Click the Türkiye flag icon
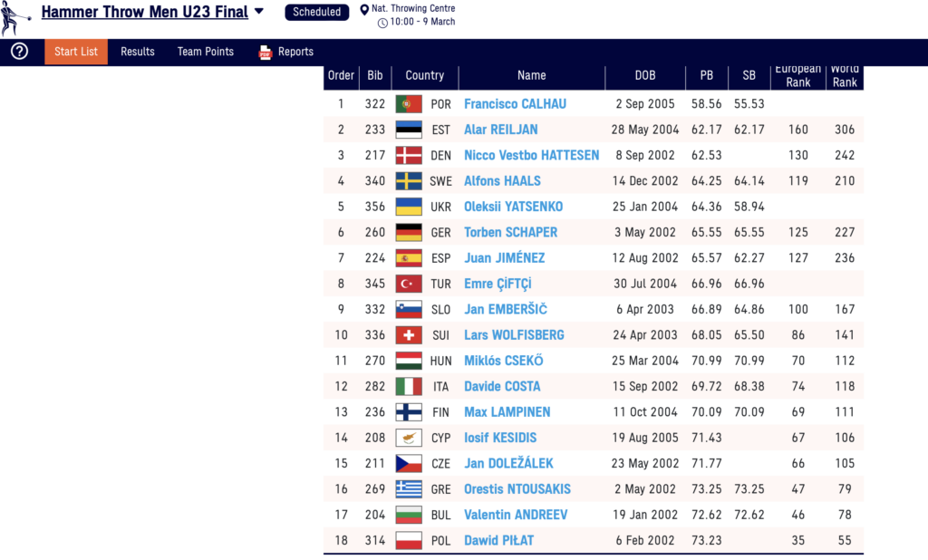The image size is (928, 560). (x=409, y=284)
